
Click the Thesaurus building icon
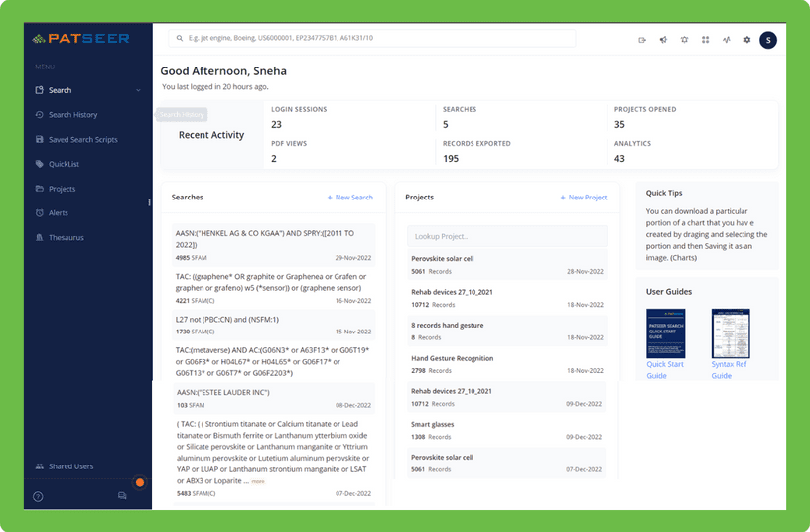pyautogui.click(x=40, y=237)
